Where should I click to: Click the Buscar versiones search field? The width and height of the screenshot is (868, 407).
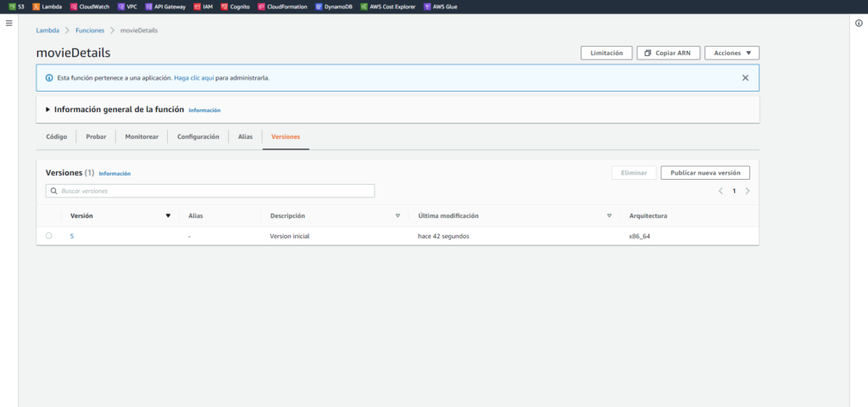(210, 191)
